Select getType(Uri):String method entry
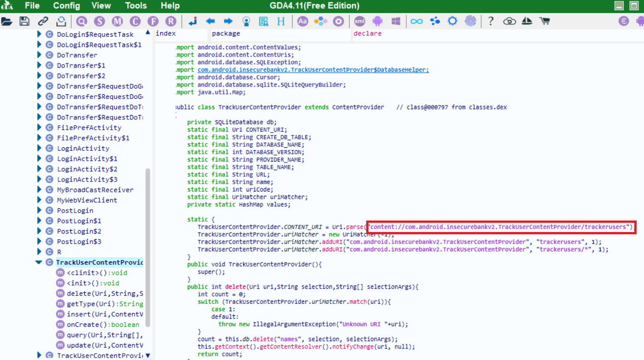The height and width of the screenshot is (360, 644). click(x=105, y=304)
